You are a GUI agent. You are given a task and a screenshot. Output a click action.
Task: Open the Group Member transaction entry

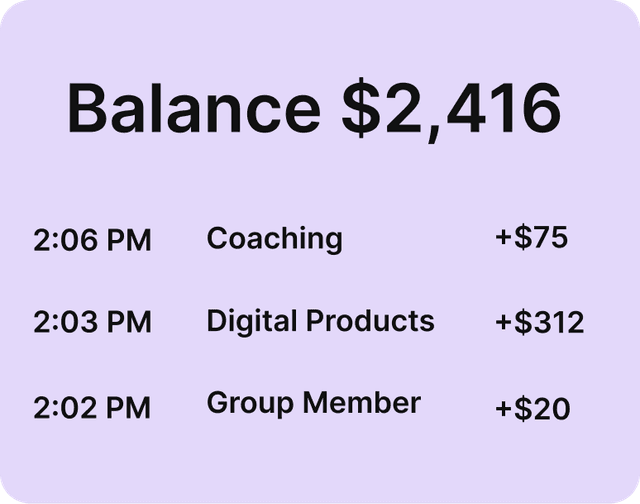[313, 403]
